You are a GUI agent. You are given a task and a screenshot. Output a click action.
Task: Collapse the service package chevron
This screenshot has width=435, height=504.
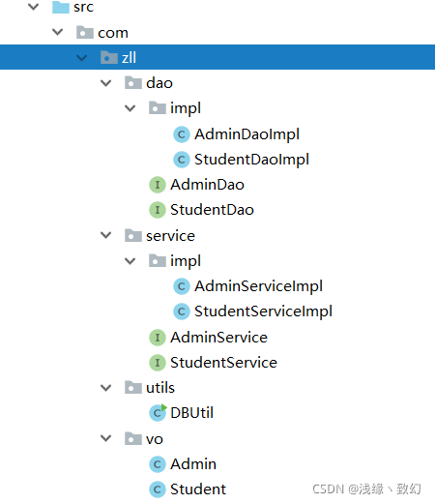coord(105,235)
